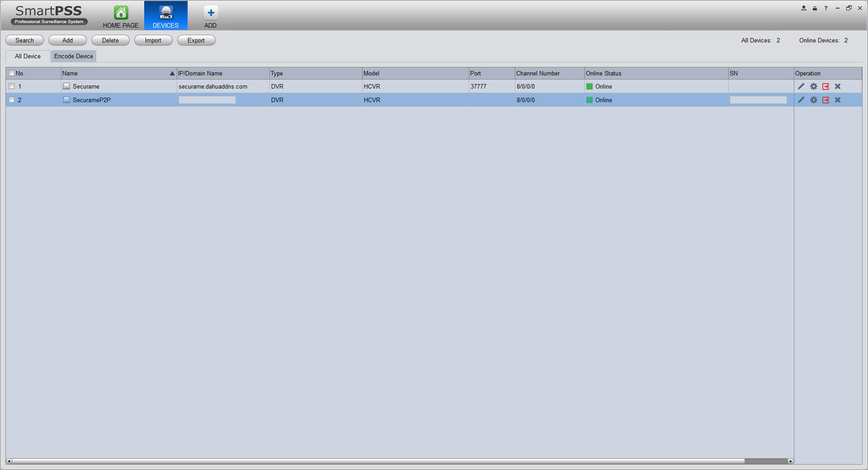868x470 pixels.
Task: Click the scrollbar left arrow
Action: pyautogui.click(x=9, y=461)
